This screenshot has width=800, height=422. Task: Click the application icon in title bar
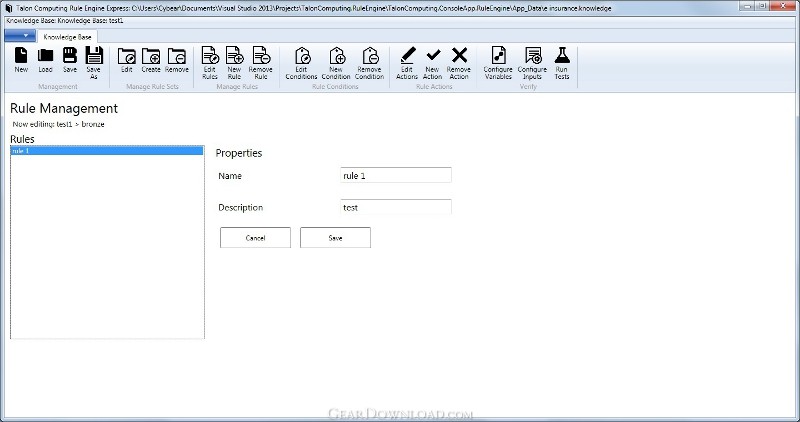9,8
